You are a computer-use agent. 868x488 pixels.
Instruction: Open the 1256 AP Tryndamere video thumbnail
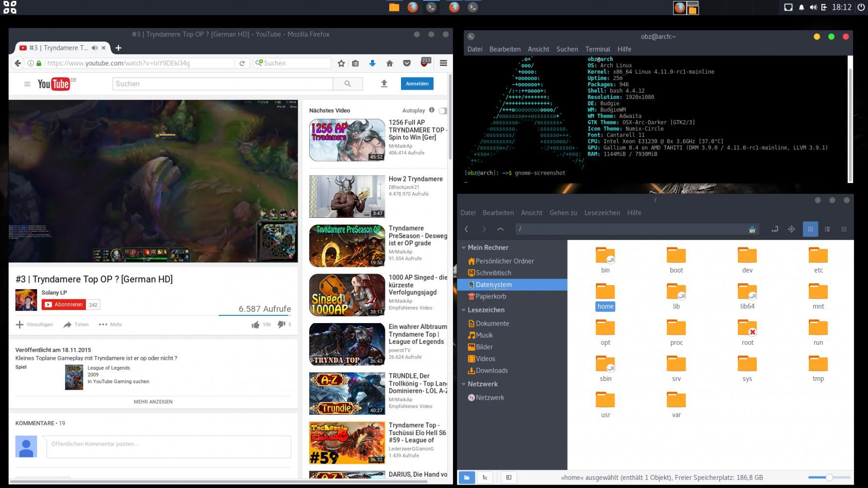(x=347, y=140)
